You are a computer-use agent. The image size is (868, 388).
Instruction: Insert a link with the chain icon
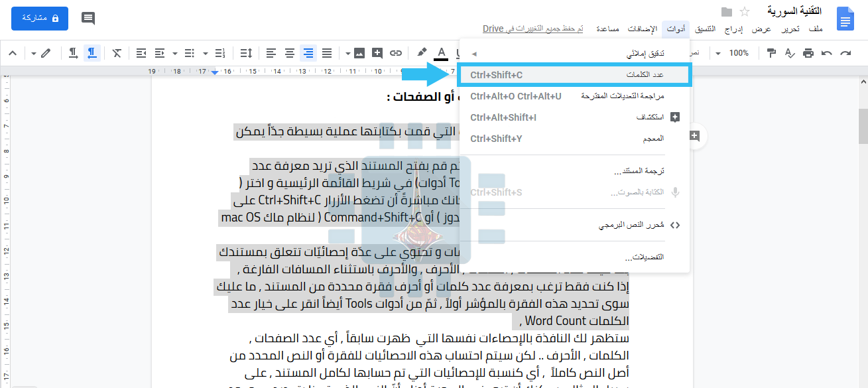(x=396, y=53)
